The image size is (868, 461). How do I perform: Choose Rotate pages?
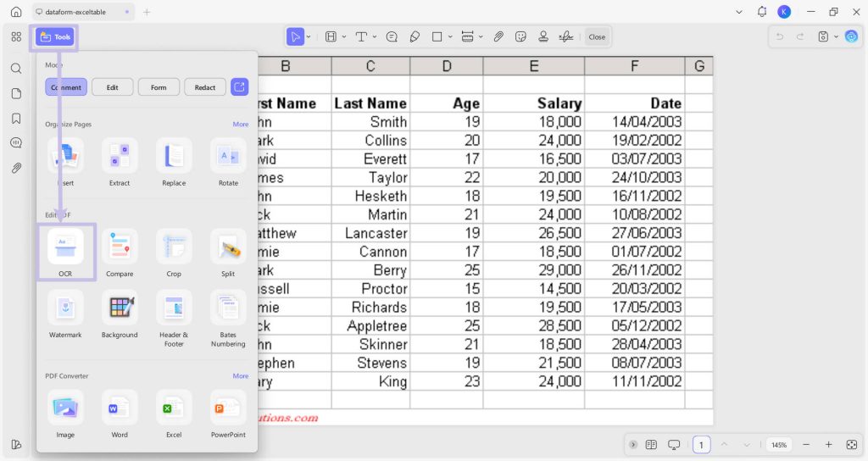point(228,162)
